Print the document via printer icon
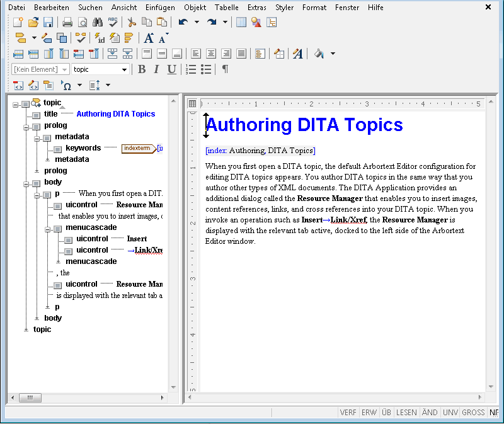This screenshot has height=424, width=504. 67,22
